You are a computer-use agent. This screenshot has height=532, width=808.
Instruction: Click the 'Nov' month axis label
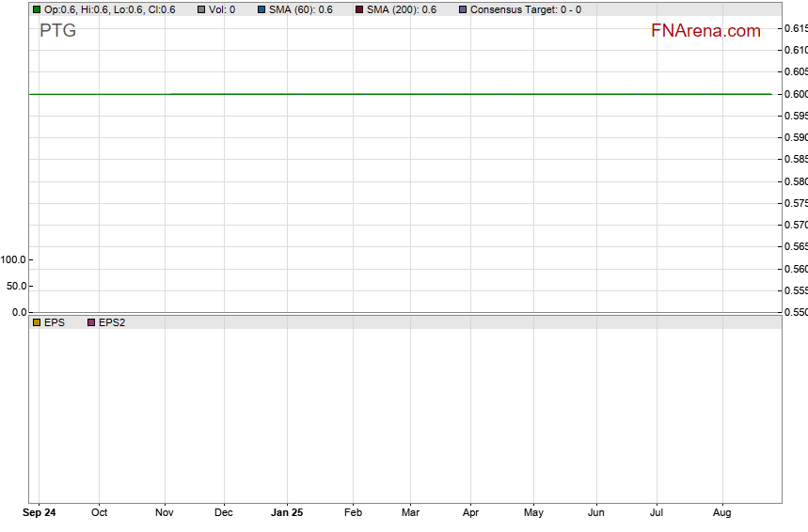[x=165, y=512]
